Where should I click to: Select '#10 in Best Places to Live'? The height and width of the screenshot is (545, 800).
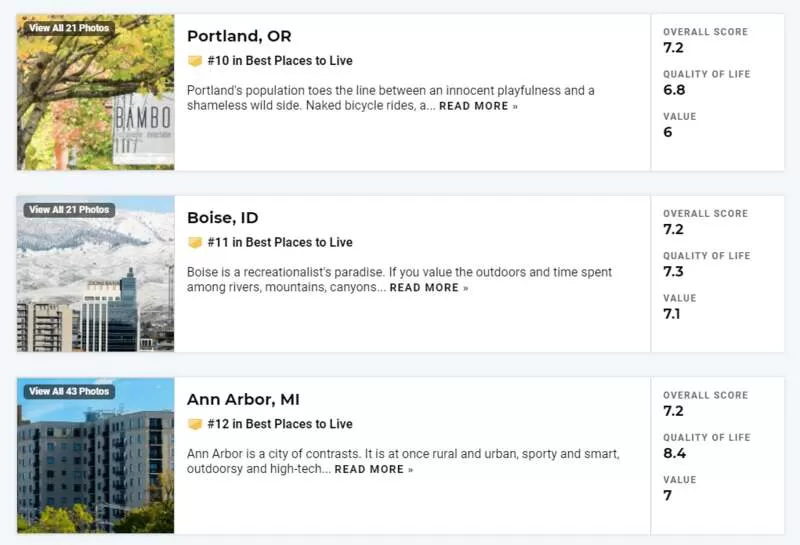tap(280, 61)
